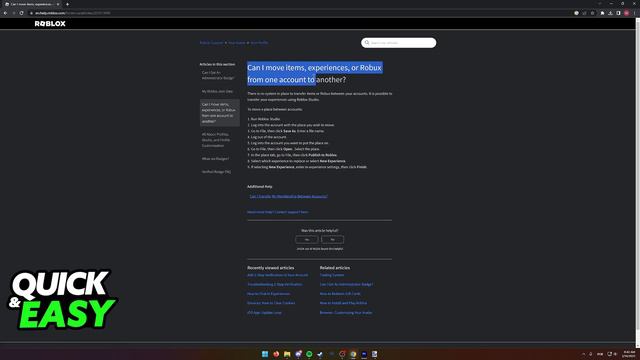Select the active Roblox help browser tab
This screenshot has width=640, height=360.
[x=32, y=4]
